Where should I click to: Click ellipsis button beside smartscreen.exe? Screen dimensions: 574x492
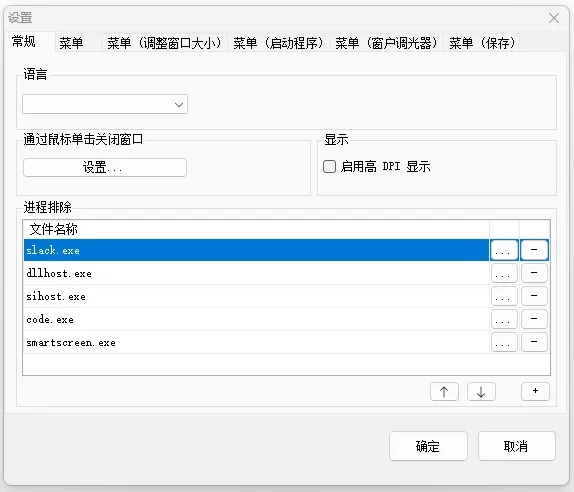coord(504,342)
